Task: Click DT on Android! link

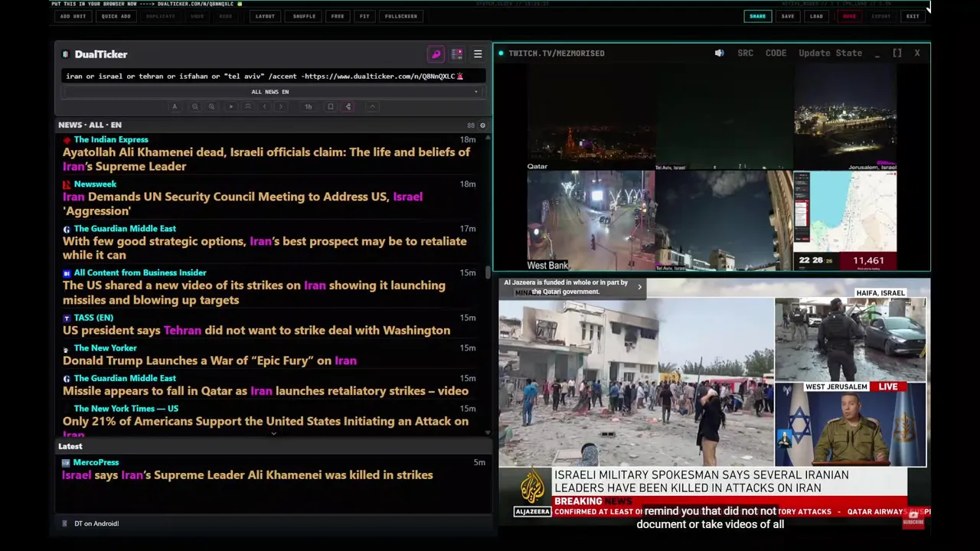Action: point(96,523)
